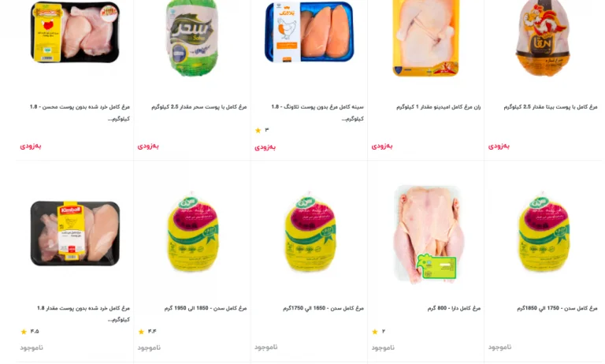Open Sahar whole chicken 2.5 kilogram title link

click(199, 107)
